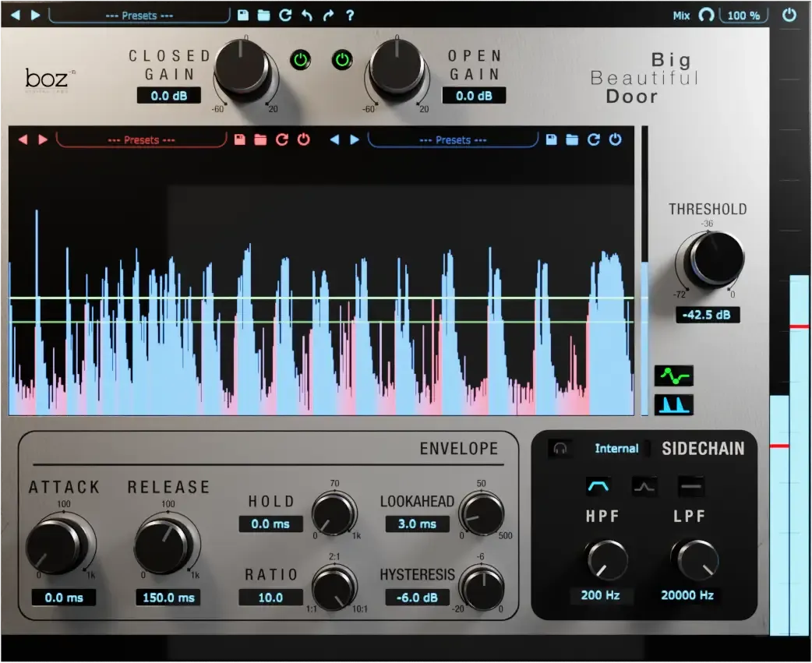Click the Ratio 10.0 value
Image resolution: width=812 pixels, height=663 pixels.
click(x=270, y=598)
